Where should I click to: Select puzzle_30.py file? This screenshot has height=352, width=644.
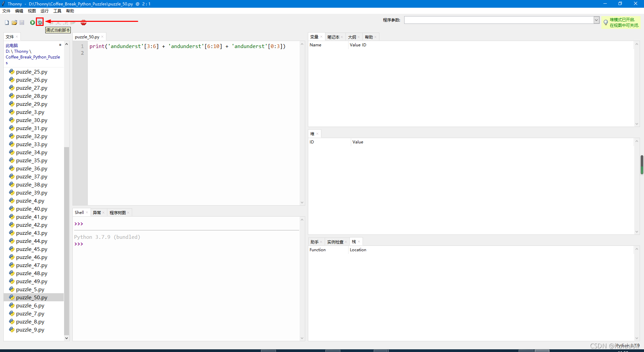coord(32,120)
